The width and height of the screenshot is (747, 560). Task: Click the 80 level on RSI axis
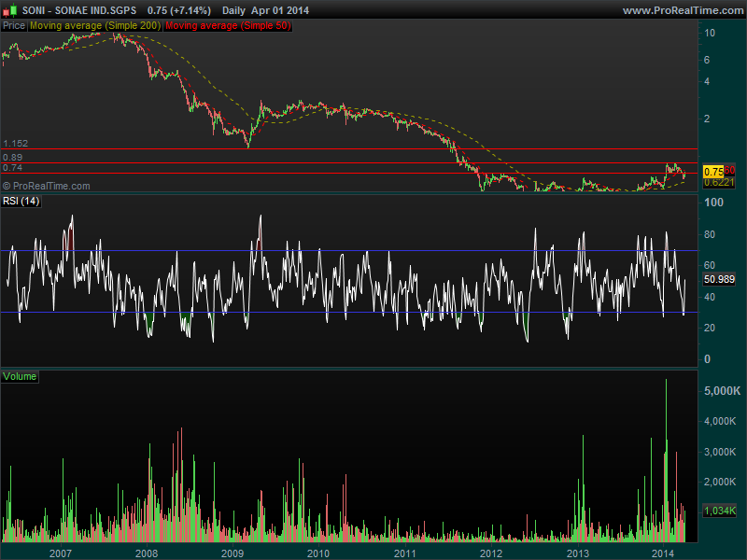click(710, 234)
